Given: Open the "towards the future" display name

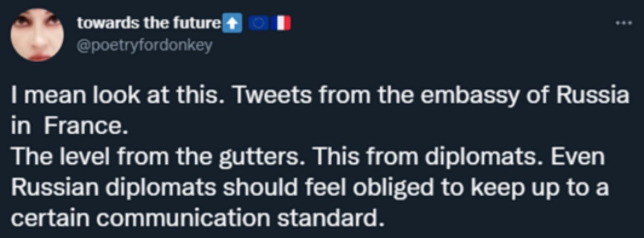Looking at the screenshot, I should point(148,23).
